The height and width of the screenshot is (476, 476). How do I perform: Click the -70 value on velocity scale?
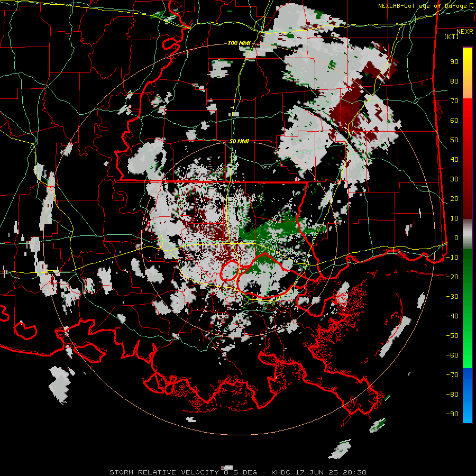pos(452,375)
